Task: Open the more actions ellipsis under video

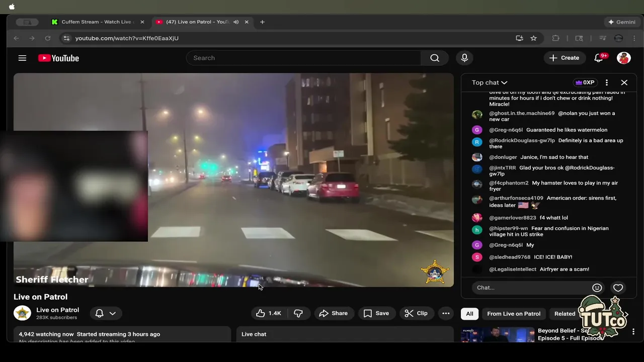Action: click(446, 313)
